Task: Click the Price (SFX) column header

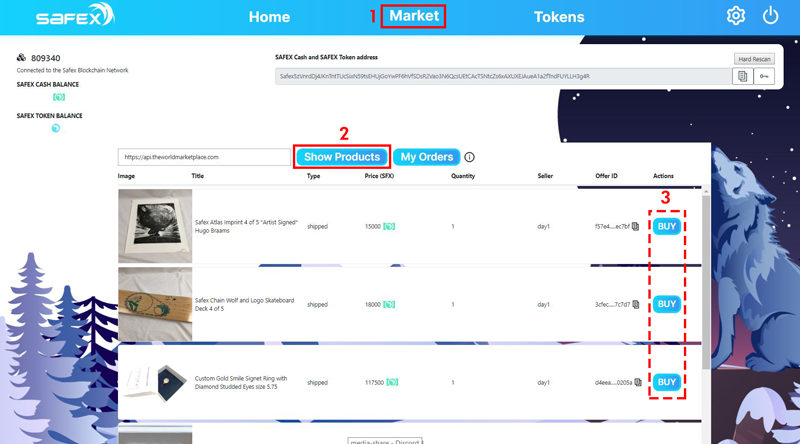Action: tap(379, 176)
